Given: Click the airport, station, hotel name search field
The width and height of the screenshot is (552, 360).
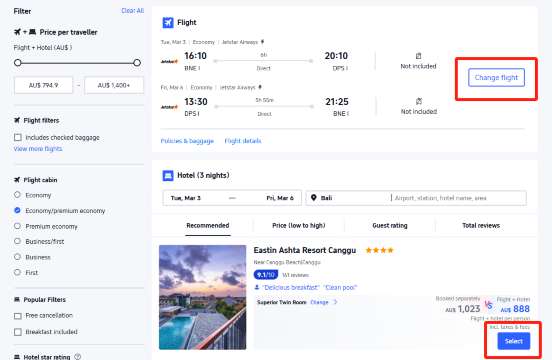Looking at the screenshot, I should pos(459,198).
